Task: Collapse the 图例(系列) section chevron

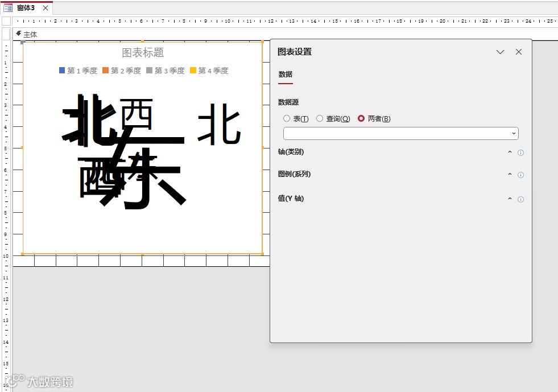Action: [510, 174]
